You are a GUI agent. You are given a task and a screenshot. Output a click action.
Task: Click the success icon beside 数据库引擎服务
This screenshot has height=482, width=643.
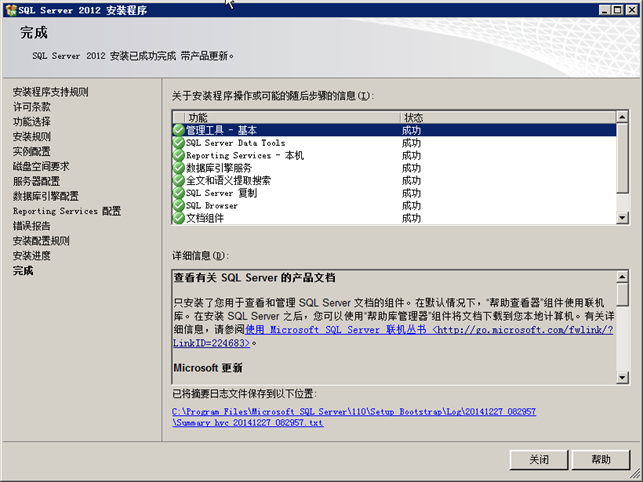point(178,168)
